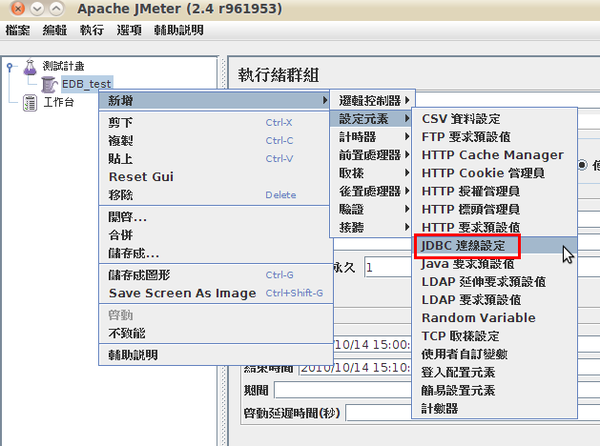Add HTTP Cookie 管理員 element
600x446 pixels.
(494, 173)
